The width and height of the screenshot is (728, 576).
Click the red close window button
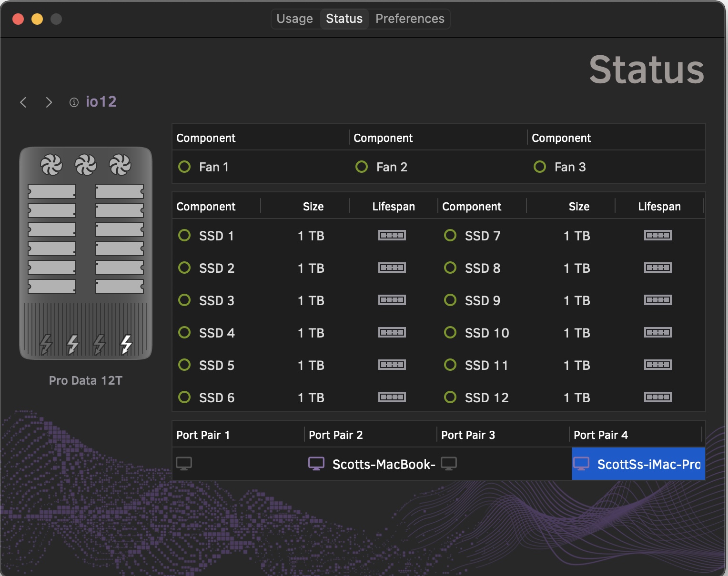click(x=18, y=19)
